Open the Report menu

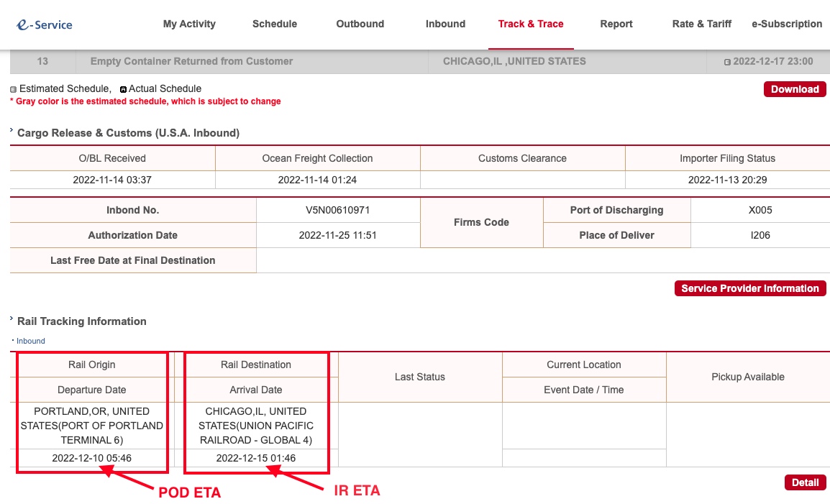616,24
